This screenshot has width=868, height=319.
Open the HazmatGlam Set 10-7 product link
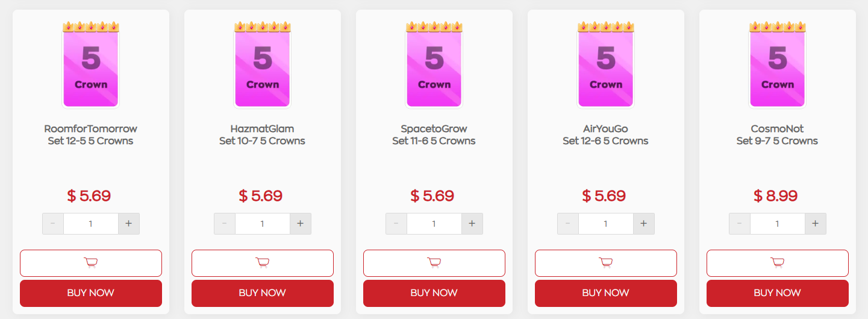[262, 134]
